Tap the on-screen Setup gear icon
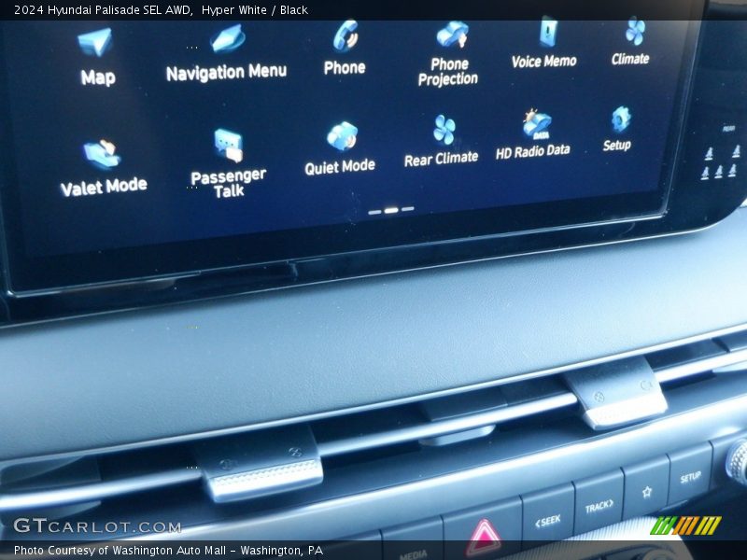The image size is (747, 560). click(x=620, y=119)
